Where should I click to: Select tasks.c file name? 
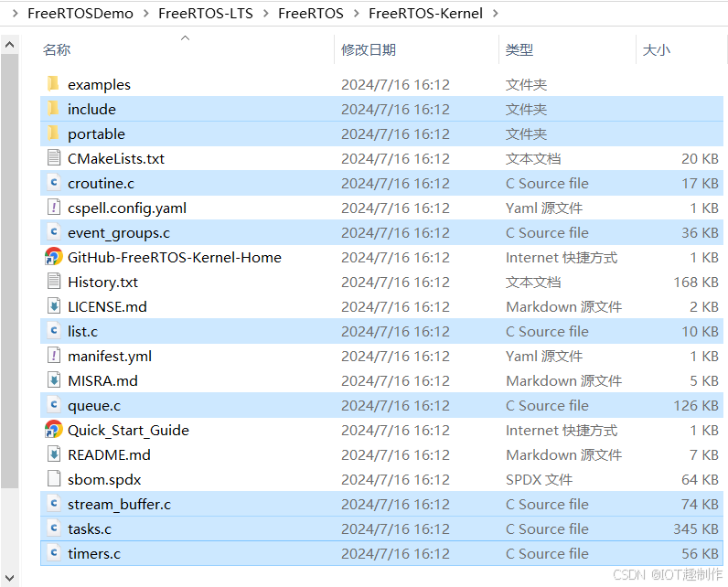[x=90, y=528]
